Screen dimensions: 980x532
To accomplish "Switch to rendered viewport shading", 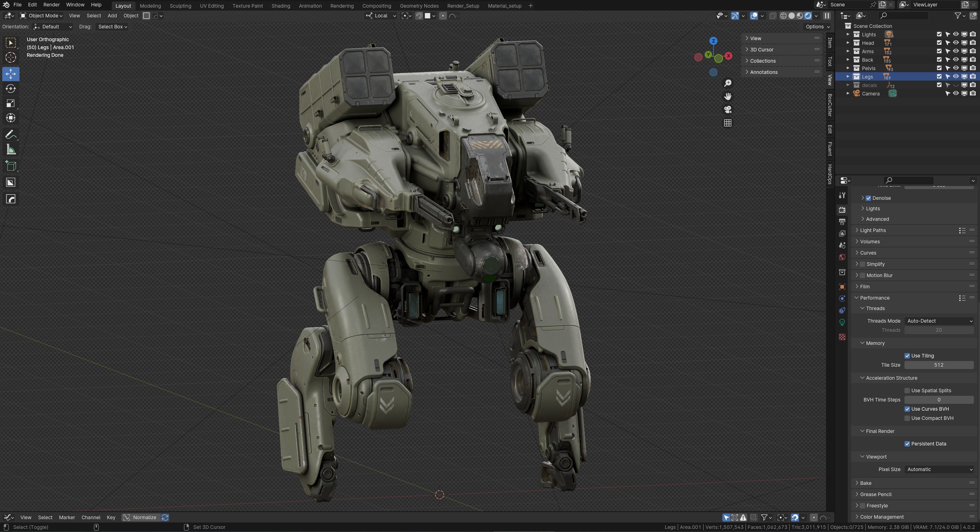I will pyautogui.click(x=808, y=16).
